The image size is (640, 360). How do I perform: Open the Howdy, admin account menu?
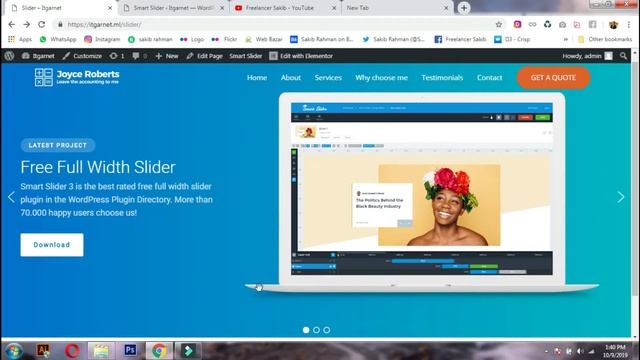tap(587, 56)
